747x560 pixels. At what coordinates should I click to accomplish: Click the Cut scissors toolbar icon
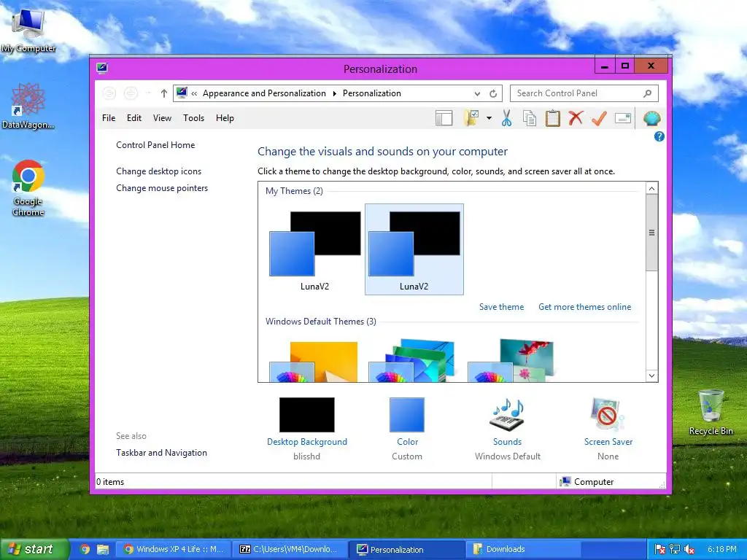pyautogui.click(x=506, y=118)
